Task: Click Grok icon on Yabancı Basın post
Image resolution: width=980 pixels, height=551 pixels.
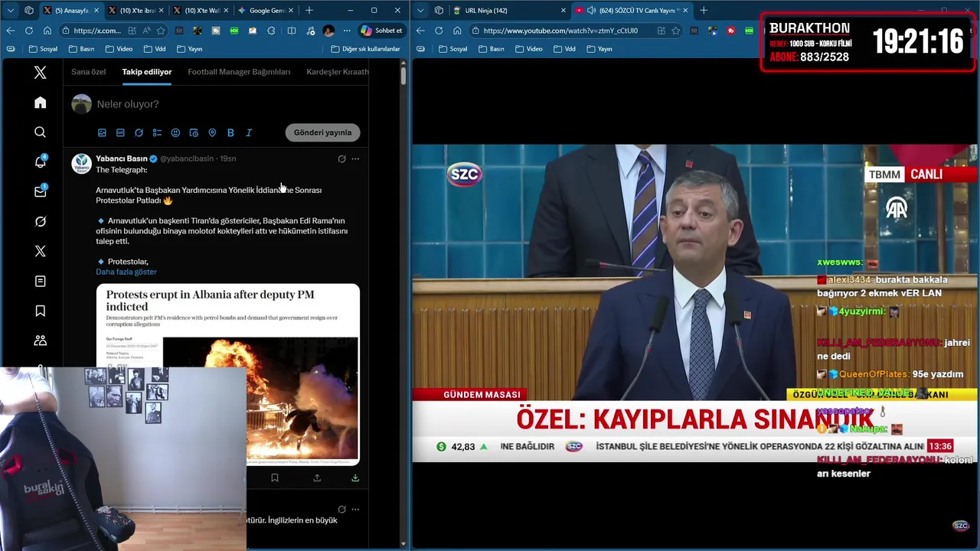Action: [x=341, y=159]
